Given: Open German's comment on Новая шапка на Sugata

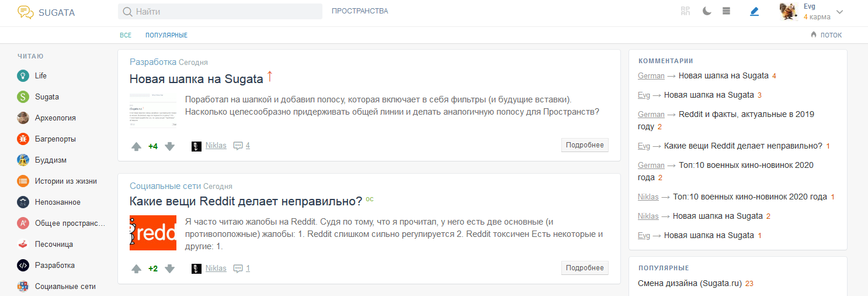Looking at the screenshot, I should point(724,75).
